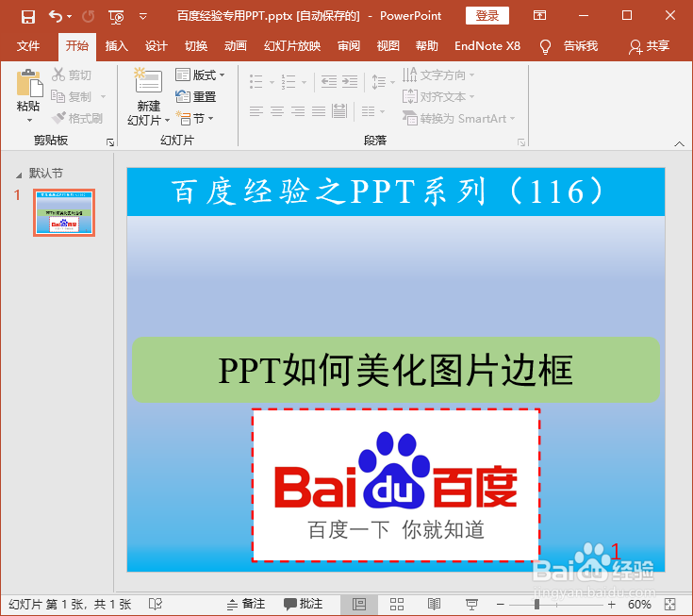Viewport: 693px width, 616px height.
Task: Click the Redo icon in quick access toolbar
Action: [x=89, y=17]
